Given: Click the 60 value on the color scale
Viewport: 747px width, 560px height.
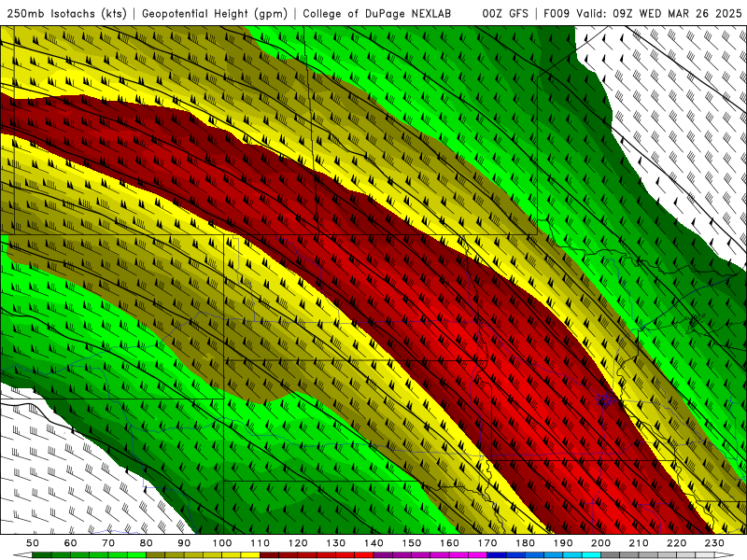Looking at the screenshot, I should (x=71, y=543).
